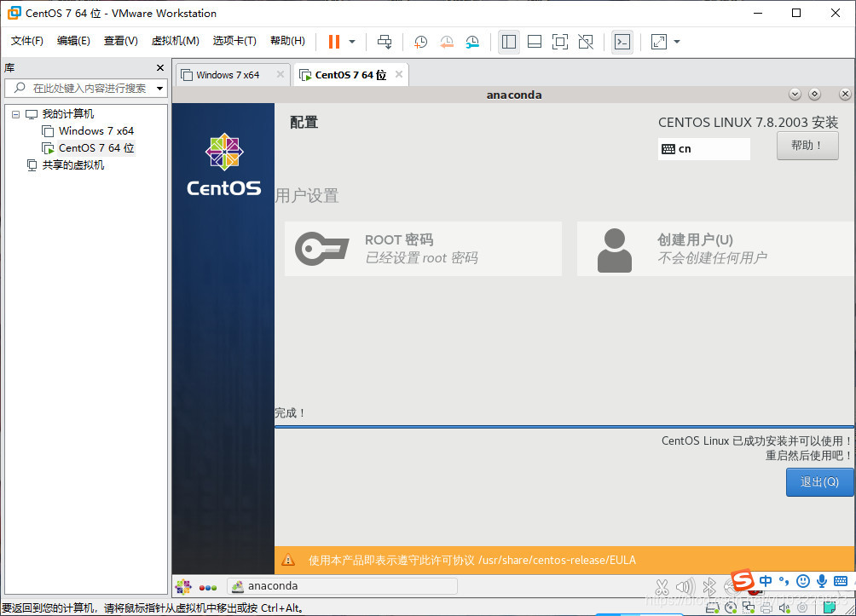Click the stretch guest display icon
The image size is (856, 616).
659,42
